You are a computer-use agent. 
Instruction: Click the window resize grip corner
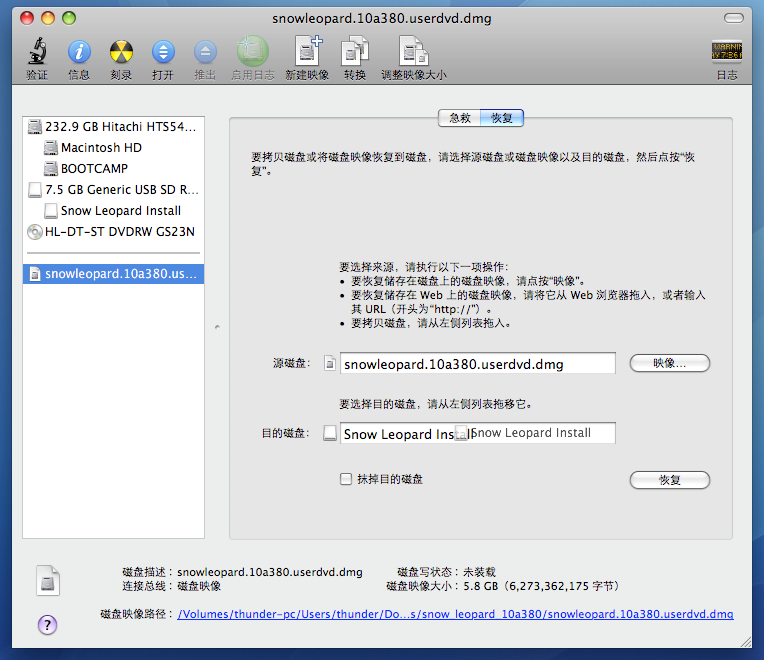pyautogui.click(x=746, y=642)
